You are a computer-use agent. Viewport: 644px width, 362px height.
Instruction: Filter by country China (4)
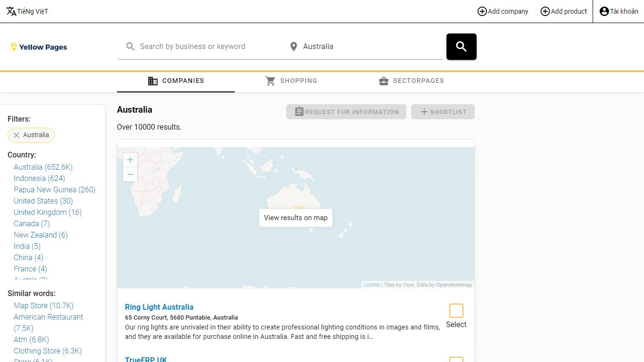[28, 257]
